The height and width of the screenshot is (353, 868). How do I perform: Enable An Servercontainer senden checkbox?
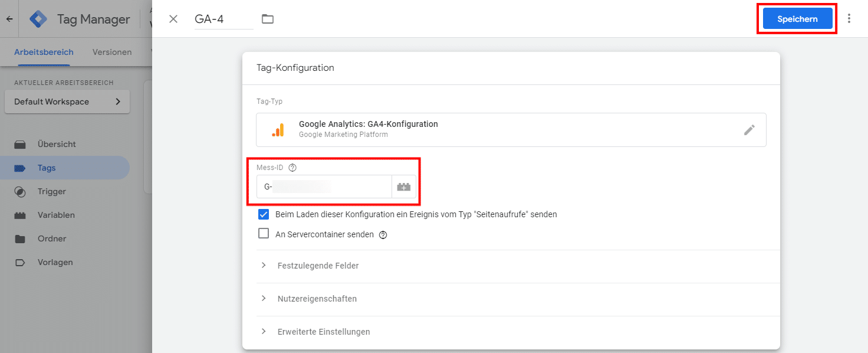coord(264,234)
